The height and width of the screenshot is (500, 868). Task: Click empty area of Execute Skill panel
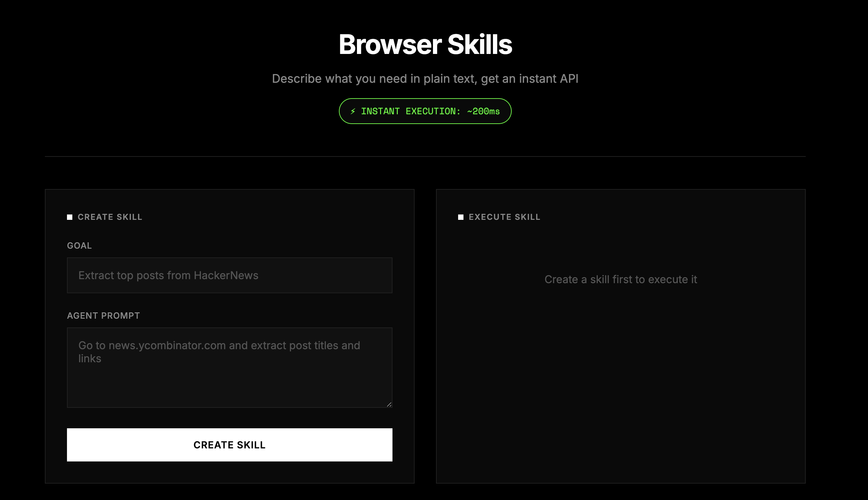click(620, 395)
